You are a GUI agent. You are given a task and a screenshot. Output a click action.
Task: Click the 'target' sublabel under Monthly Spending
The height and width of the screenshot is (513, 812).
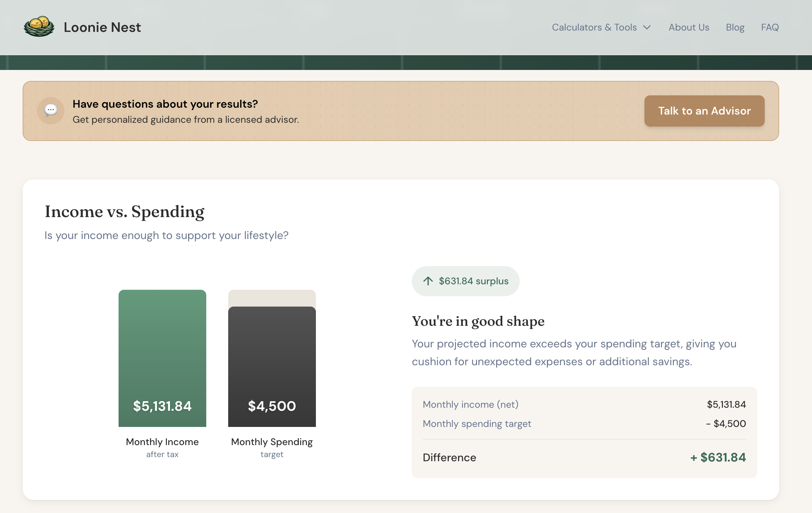pyautogui.click(x=272, y=454)
